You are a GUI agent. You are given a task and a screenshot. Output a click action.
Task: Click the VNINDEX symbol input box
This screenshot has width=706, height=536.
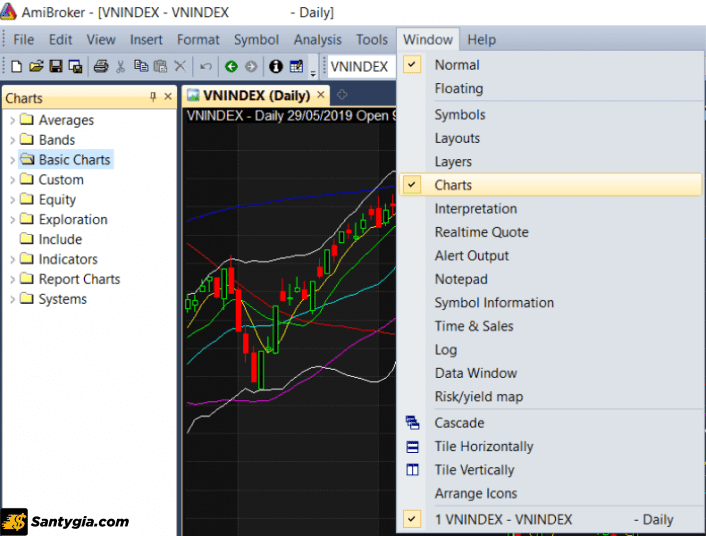coord(362,67)
